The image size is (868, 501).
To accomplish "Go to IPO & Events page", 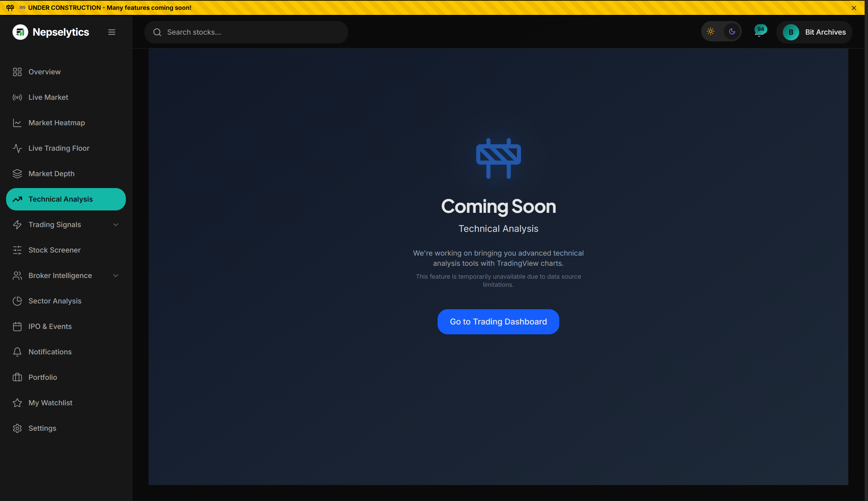I will pyautogui.click(x=50, y=327).
